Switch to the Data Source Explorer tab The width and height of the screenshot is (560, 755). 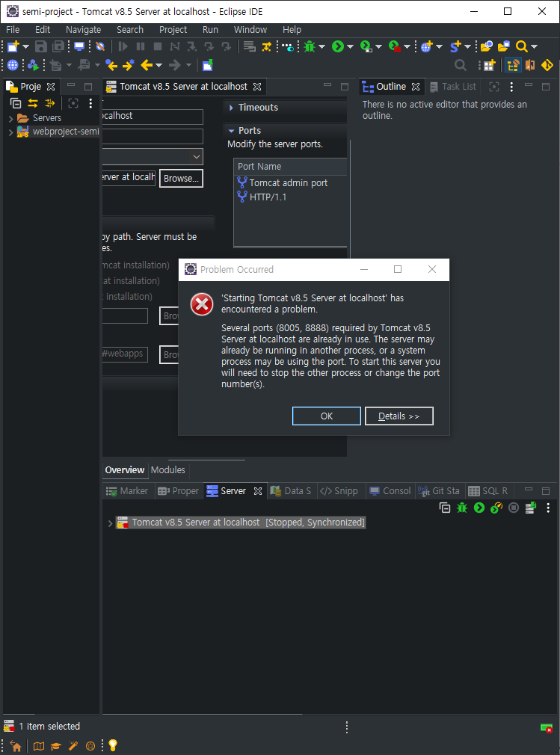(x=292, y=491)
